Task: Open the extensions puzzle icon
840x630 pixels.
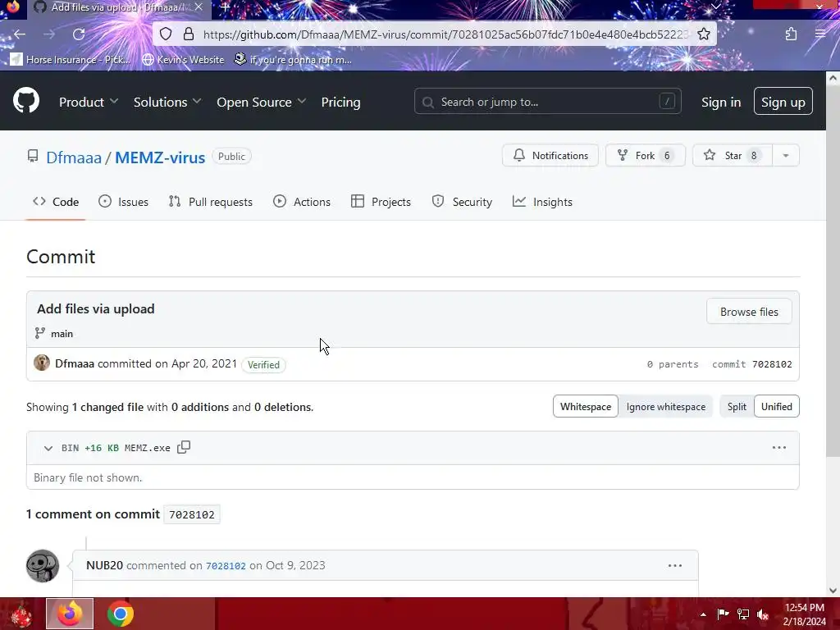Action: 792,34
